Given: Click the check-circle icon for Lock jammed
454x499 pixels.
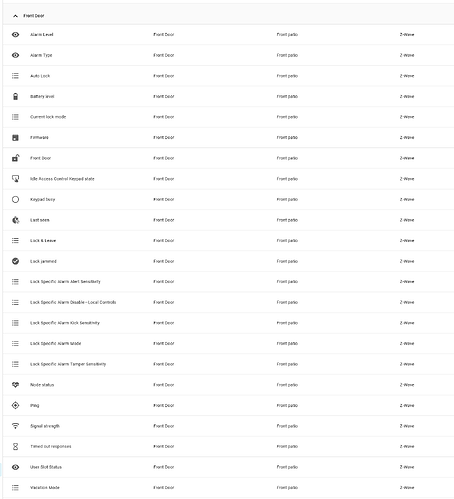Looking at the screenshot, I should tap(15, 261).
